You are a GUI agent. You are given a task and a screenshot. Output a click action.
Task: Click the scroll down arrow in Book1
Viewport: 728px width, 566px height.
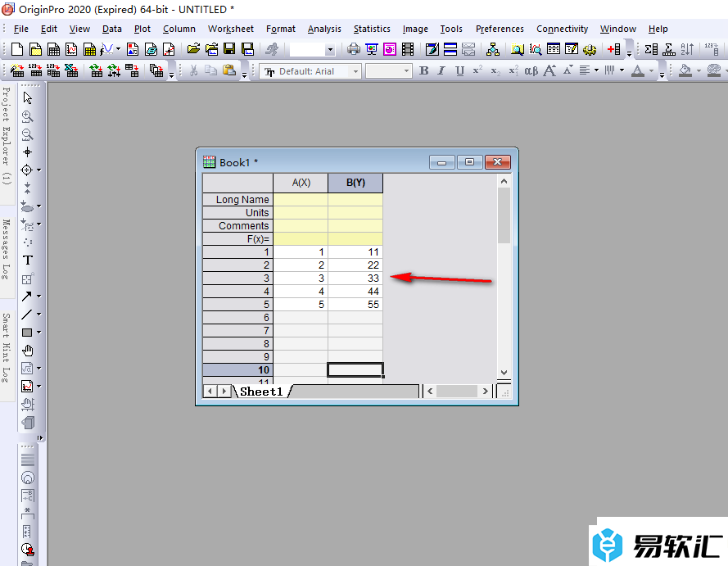pos(504,373)
